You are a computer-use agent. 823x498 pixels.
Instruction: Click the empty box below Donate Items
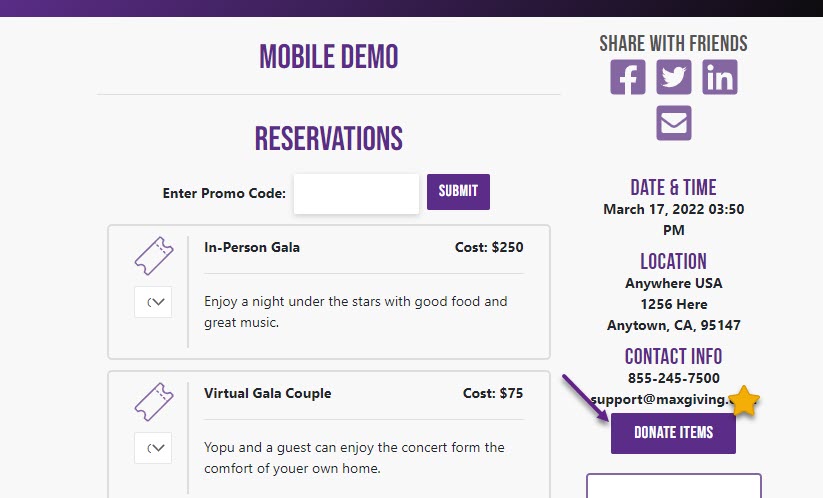(x=673, y=486)
